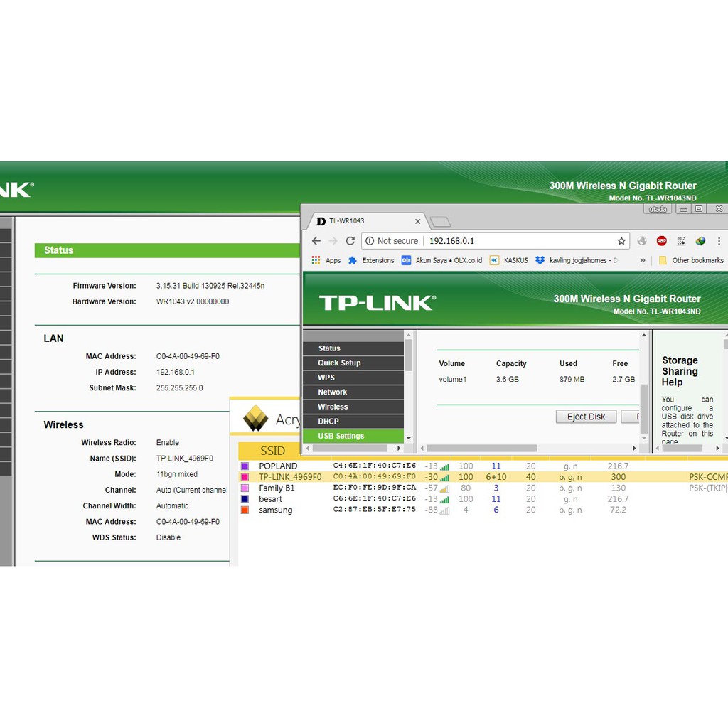Click the colored globe extension icon
Screen dimensions: 728x728
point(700,240)
